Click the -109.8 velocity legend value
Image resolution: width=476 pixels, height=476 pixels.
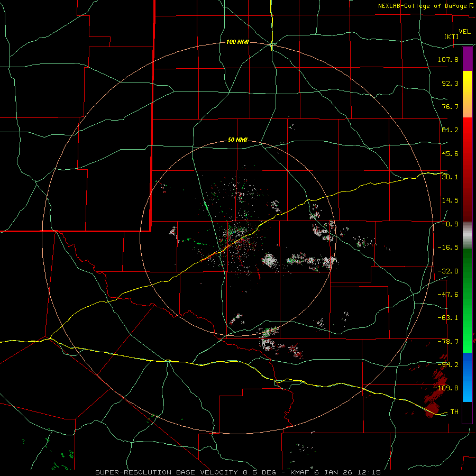coord(446,388)
